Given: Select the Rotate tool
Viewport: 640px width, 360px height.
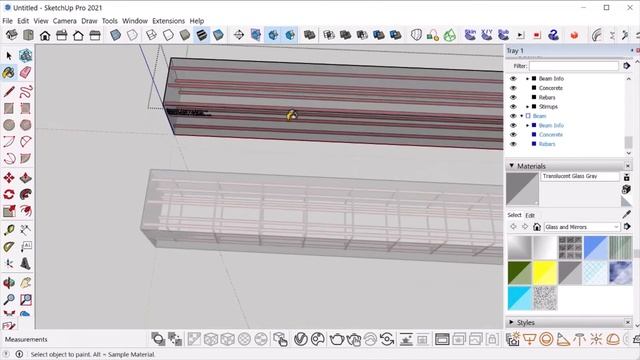Looking at the screenshot, I should click(9, 194).
